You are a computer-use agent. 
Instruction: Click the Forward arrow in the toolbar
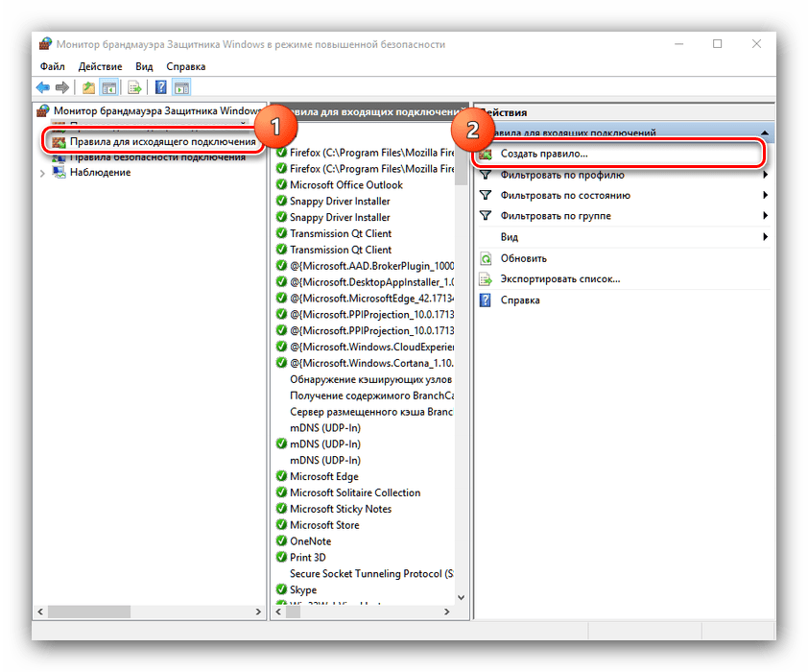tap(62, 87)
